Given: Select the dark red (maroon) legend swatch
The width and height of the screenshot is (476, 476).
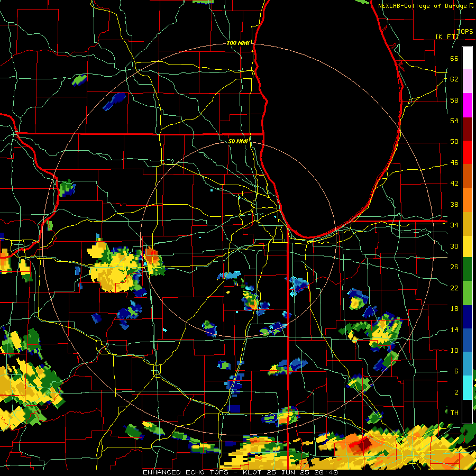Looking at the screenshot, I should click(x=467, y=129).
